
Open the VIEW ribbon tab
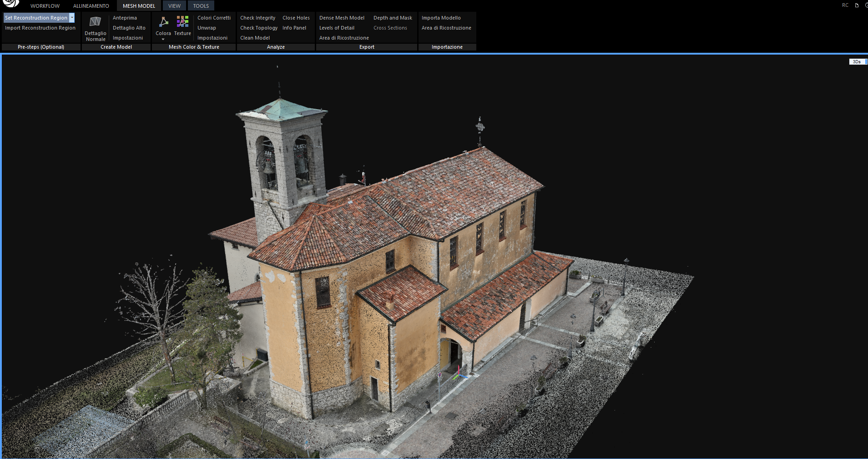point(174,6)
